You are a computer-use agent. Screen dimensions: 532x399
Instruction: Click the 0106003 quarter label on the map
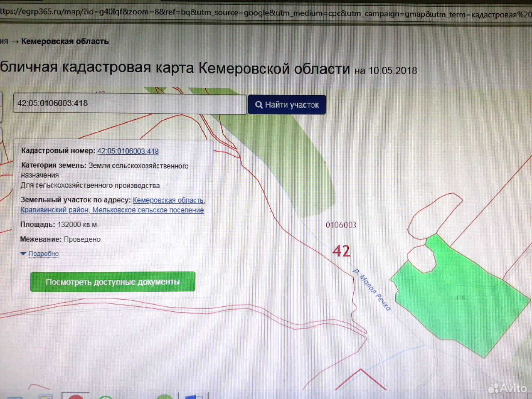[x=341, y=225]
